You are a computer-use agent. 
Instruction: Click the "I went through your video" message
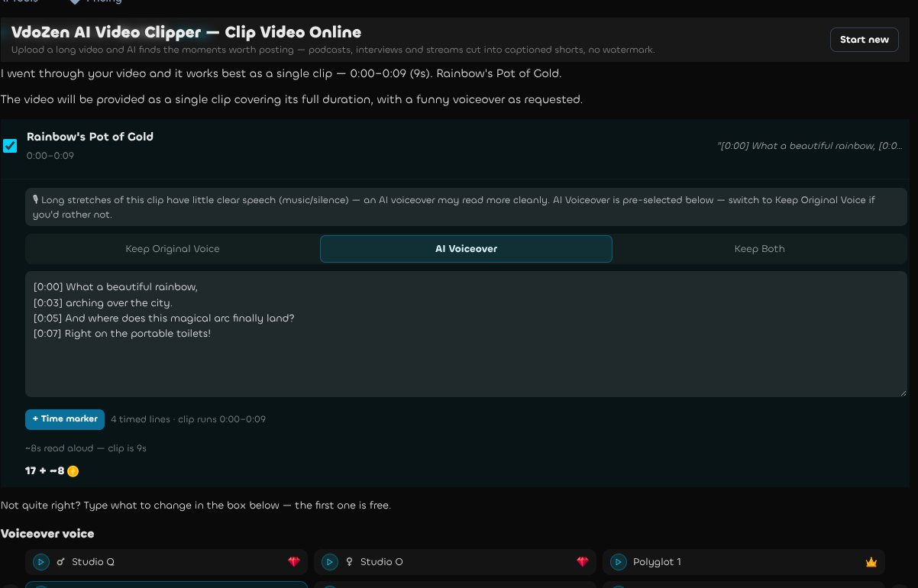click(281, 74)
